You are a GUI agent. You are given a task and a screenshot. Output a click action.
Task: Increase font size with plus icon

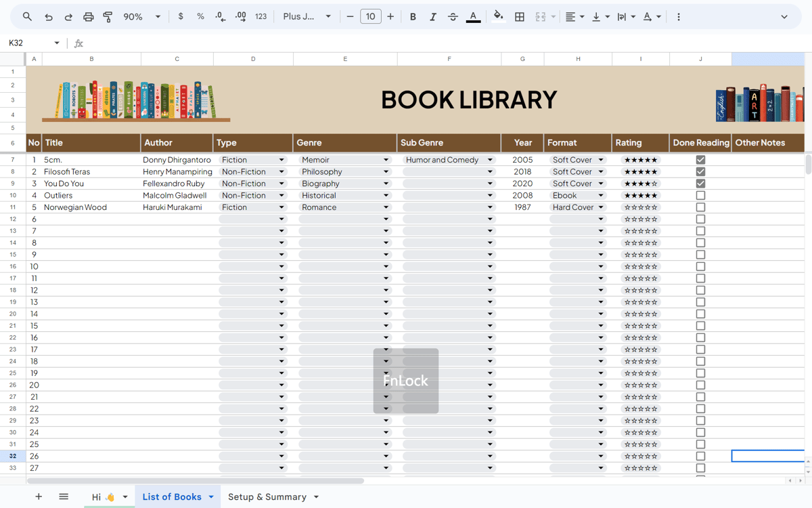[x=390, y=17]
